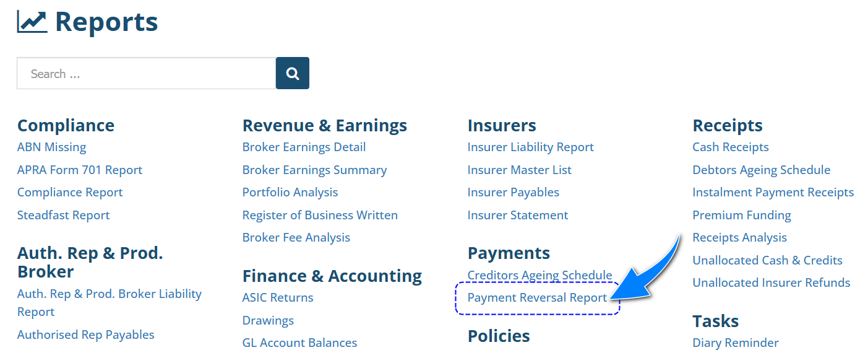Open the Cash Receipts report
This screenshot has height=350, width=868.
tap(731, 147)
